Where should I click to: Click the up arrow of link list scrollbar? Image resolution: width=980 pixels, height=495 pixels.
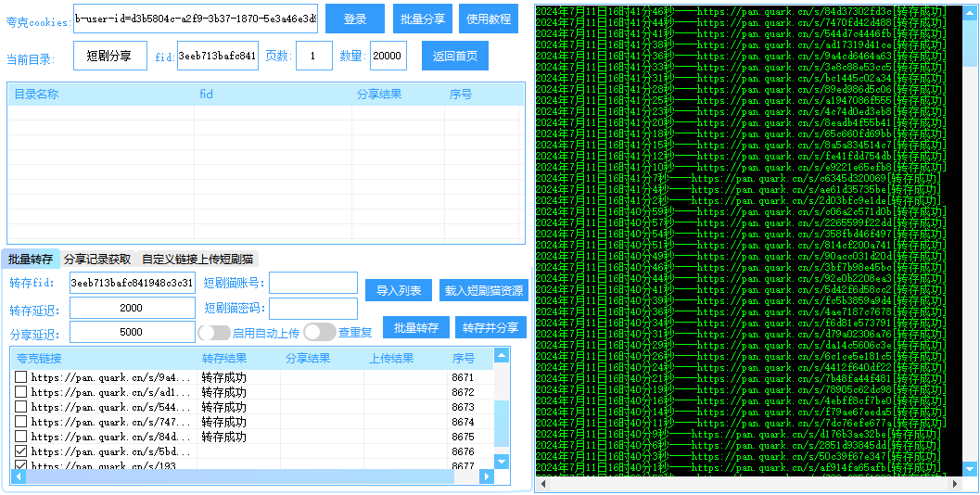point(502,355)
